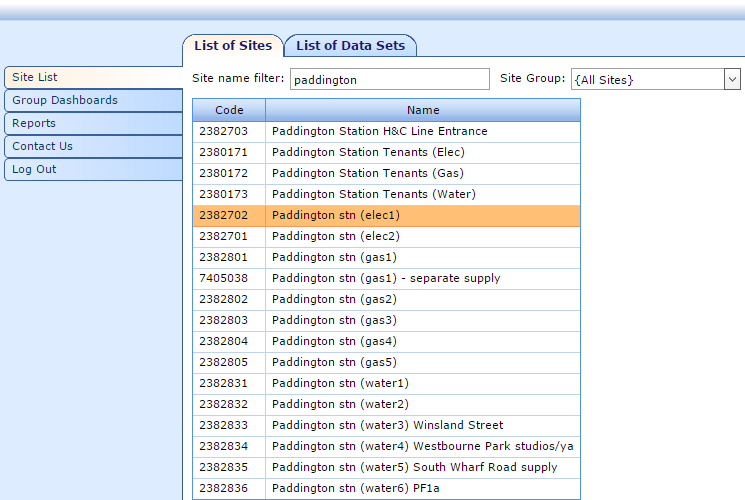Click Log Out in the sidebar
The height and width of the screenshot is (500, 745).
pos(93,169)
